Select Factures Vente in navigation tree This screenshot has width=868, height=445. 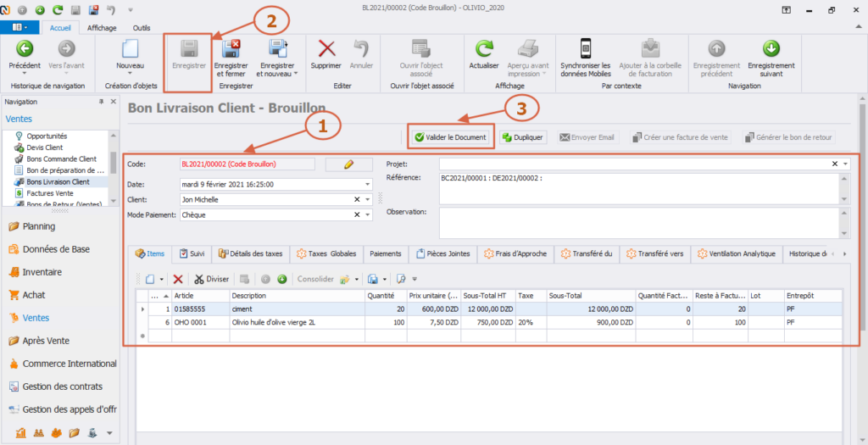click(x=50, y=193)
